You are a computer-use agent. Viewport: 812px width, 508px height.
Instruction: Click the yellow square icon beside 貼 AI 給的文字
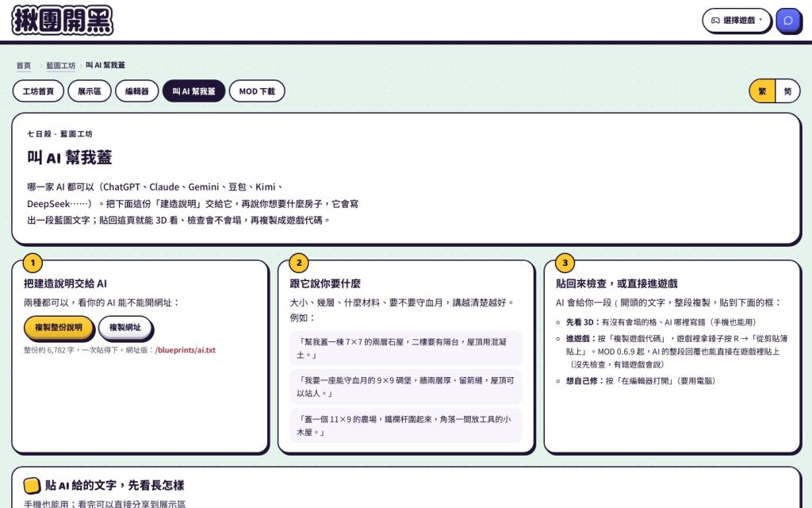(x=32, y=486)
